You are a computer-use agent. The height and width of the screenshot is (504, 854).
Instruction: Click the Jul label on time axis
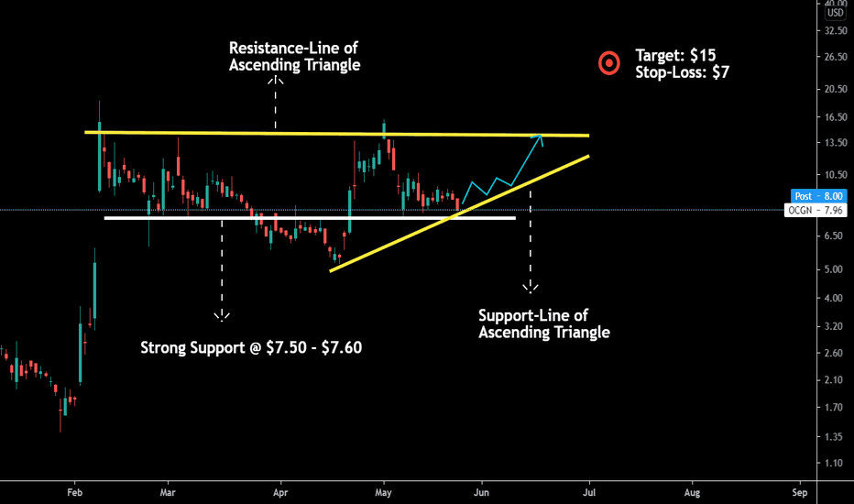[589, 493]
